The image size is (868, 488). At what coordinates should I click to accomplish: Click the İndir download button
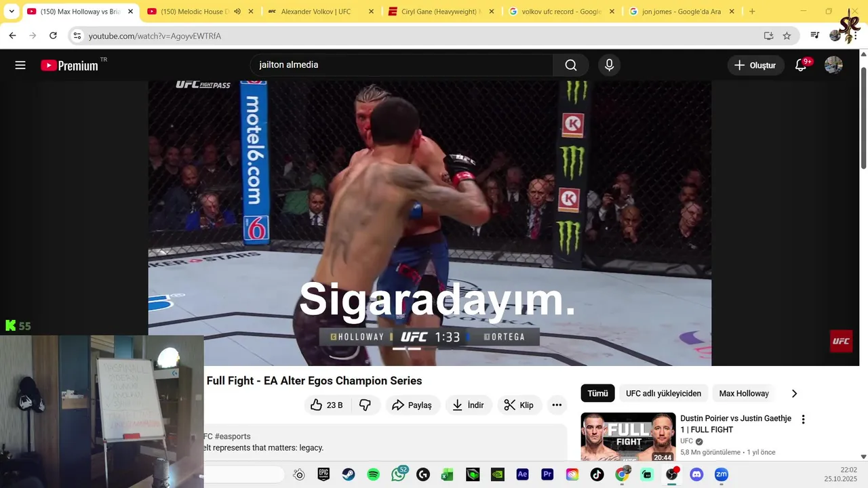pos(469,405)
